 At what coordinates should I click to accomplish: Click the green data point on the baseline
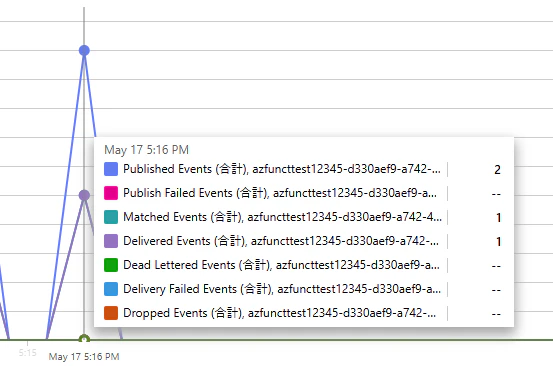pyautogui.click(x=84, y=339)
